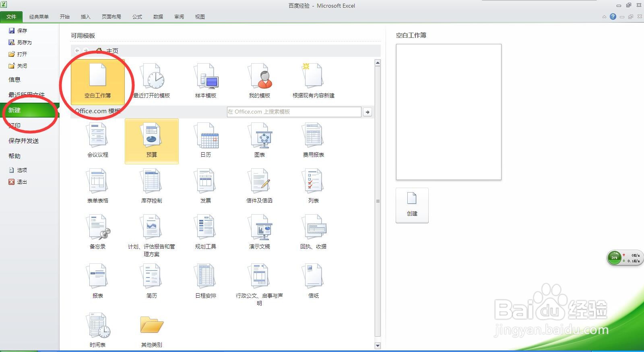Open the 费用报表 expense report category
Image resolution: width=644 pixels, height=352 pixels.
[314, 141]
